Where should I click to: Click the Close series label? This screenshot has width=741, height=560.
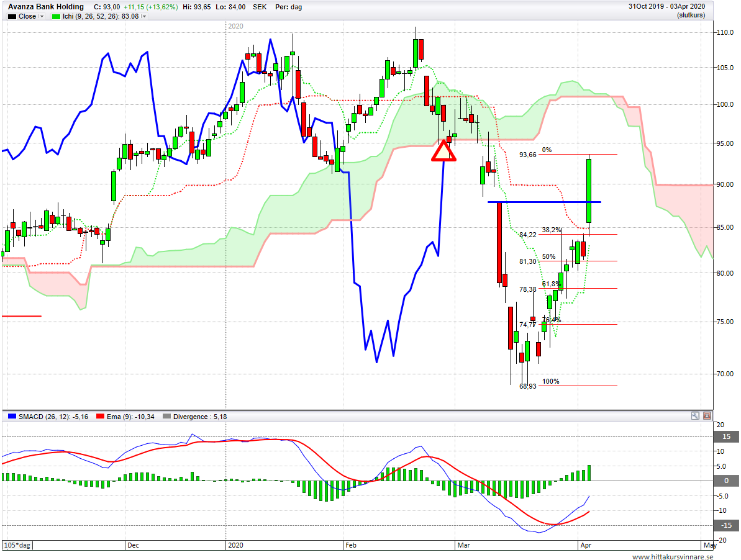coord(27,17)
